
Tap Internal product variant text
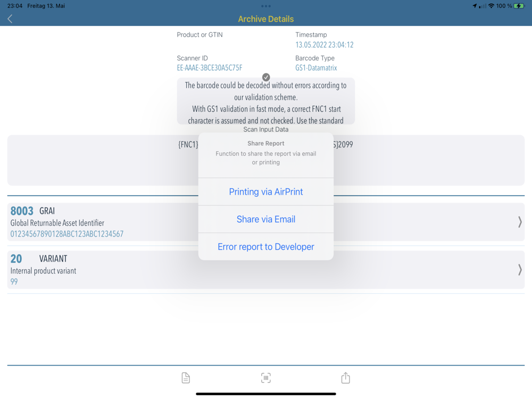tap(43, 271)
